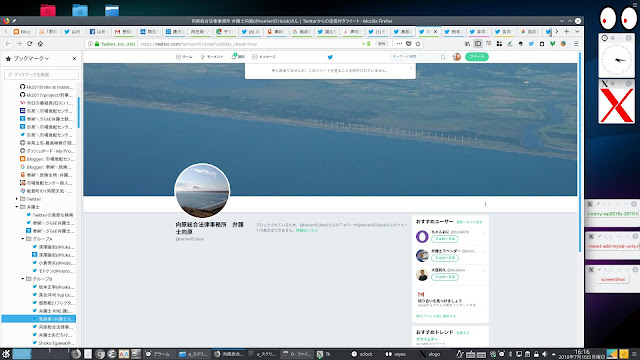Click the browser forward arrow

click(19, 44)
